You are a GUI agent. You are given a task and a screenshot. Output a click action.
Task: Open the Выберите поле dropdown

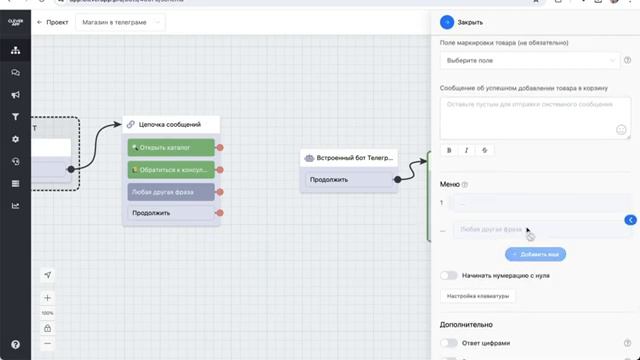pos(529,60)
